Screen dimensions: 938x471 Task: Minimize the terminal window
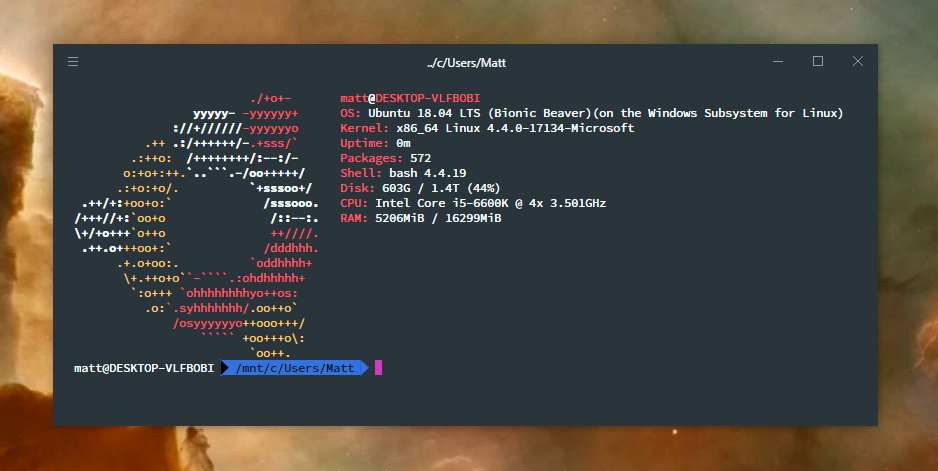point(778,62)
